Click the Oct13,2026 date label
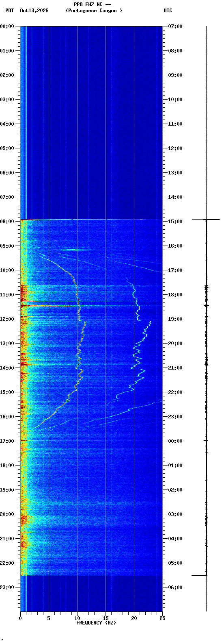 (x=34, y=11)
